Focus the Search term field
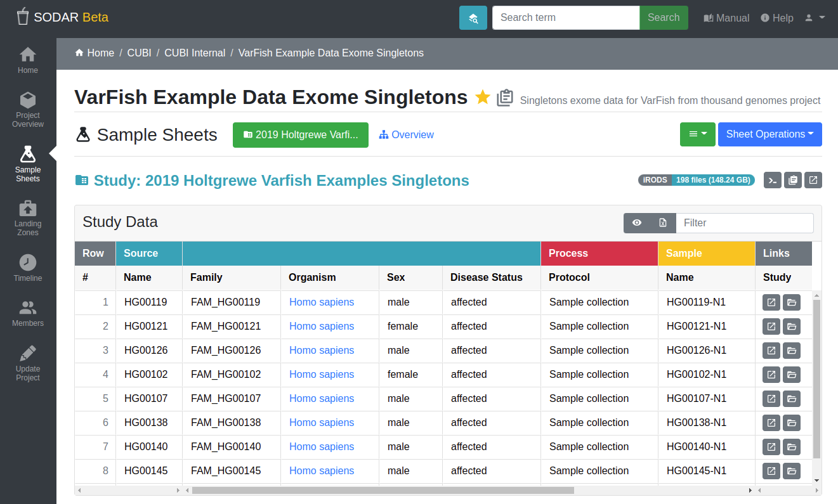 tap(566, 18)
